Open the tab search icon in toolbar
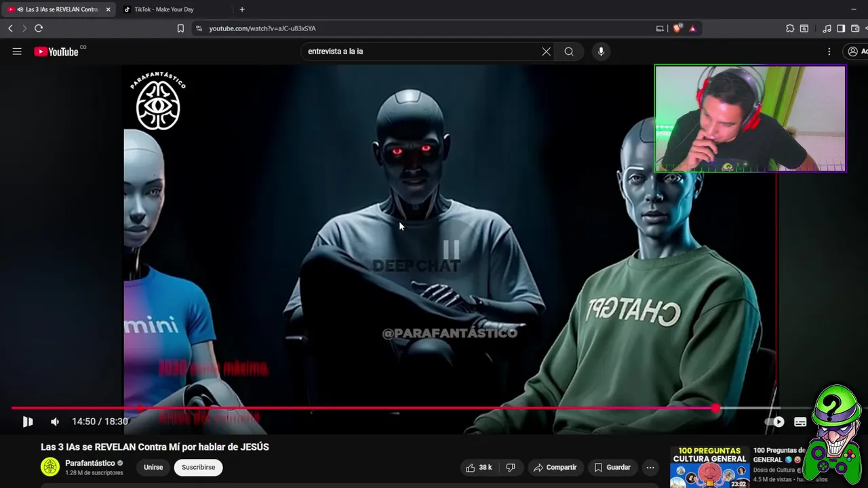This screenshot has height=488, width=868. (804, 28)
